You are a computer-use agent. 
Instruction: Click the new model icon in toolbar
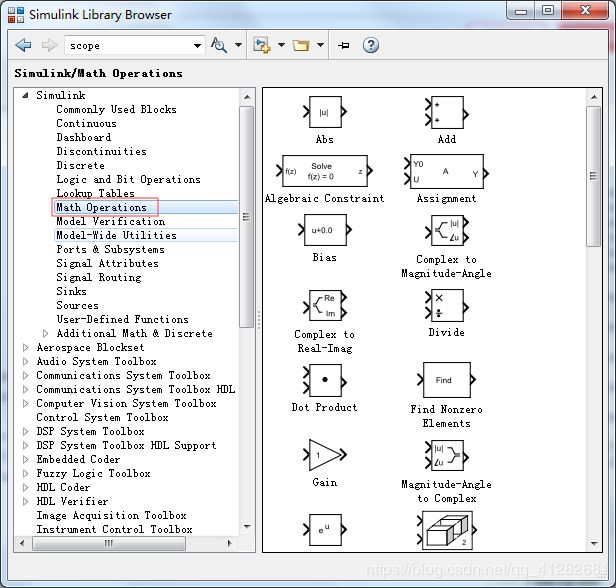[262, 45]
